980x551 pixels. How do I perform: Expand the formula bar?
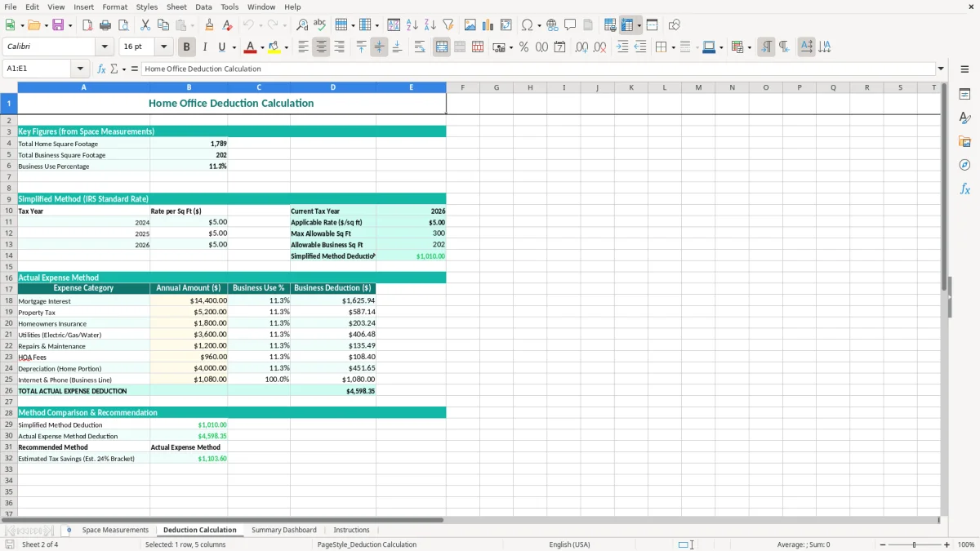tap(941, 69)
